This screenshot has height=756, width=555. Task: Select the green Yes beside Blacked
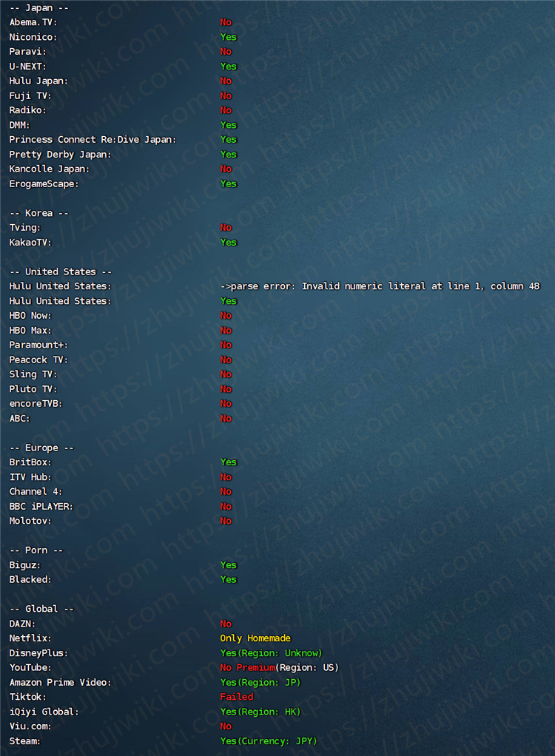pos(229,579)
